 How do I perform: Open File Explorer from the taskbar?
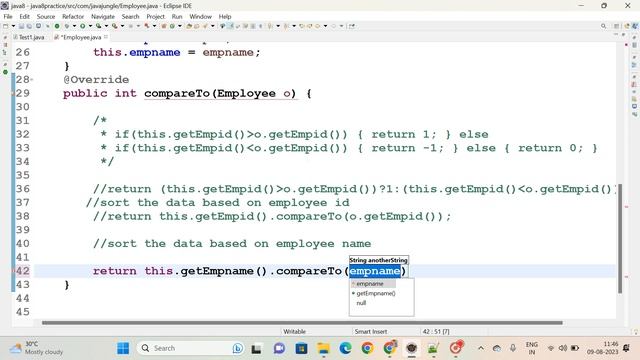point(324,348)
